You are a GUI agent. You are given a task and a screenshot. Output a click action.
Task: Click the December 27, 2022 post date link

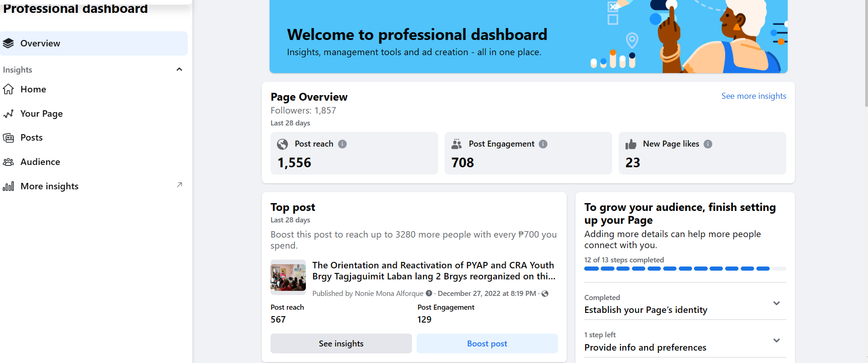pyautogui.click(x=487, y=294)
